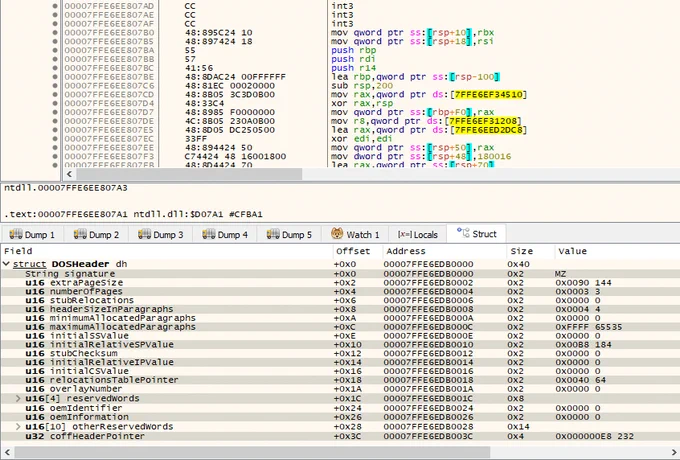Click the Dump 1 tab memory icon
The image size is (680, 460).
pyautogui.click(x=16, y=235)
